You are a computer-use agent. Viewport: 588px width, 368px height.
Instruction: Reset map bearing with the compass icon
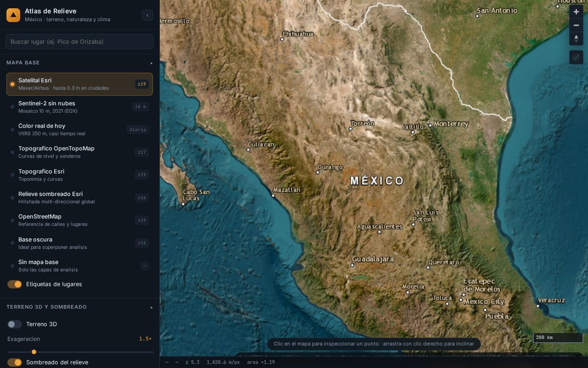pyautogui.click(x=576, y=39)
